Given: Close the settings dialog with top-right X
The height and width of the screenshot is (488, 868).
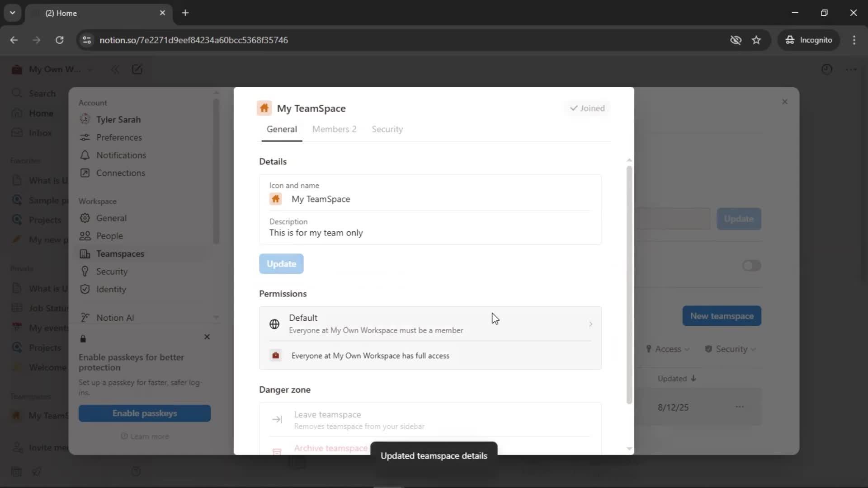Looking at the screenshot, I should [785, 102].
